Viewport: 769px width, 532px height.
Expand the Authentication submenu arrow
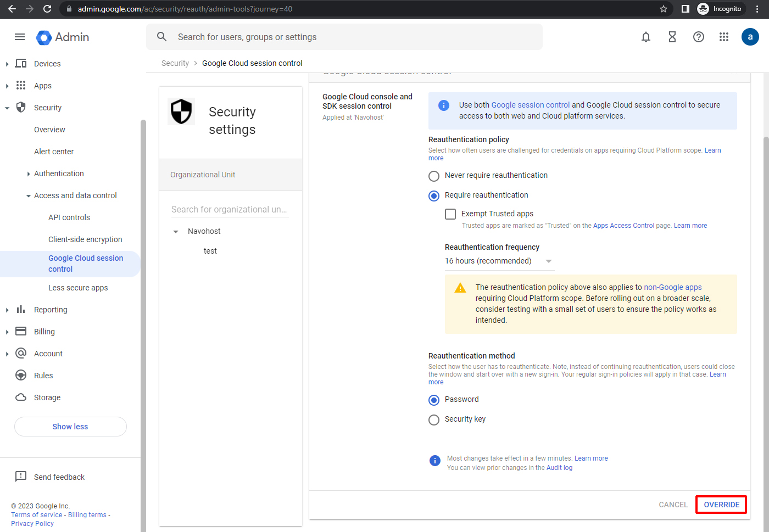[x=29, y=174]
